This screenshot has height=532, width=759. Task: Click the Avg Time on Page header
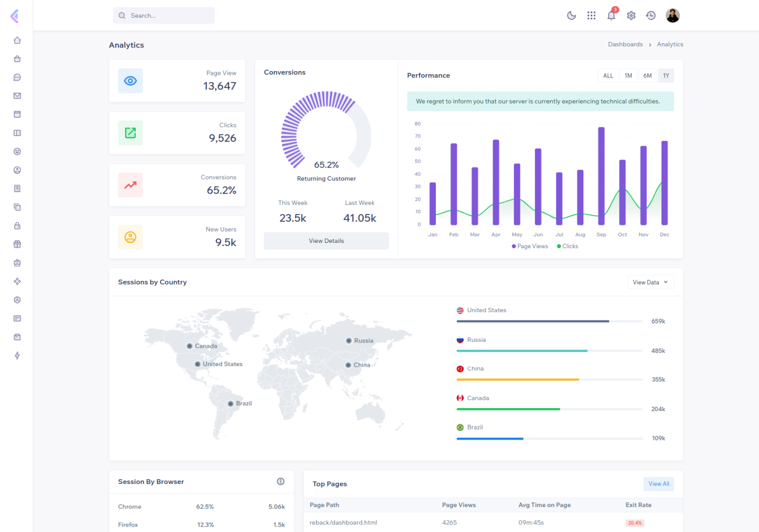(x=544, y=505)
